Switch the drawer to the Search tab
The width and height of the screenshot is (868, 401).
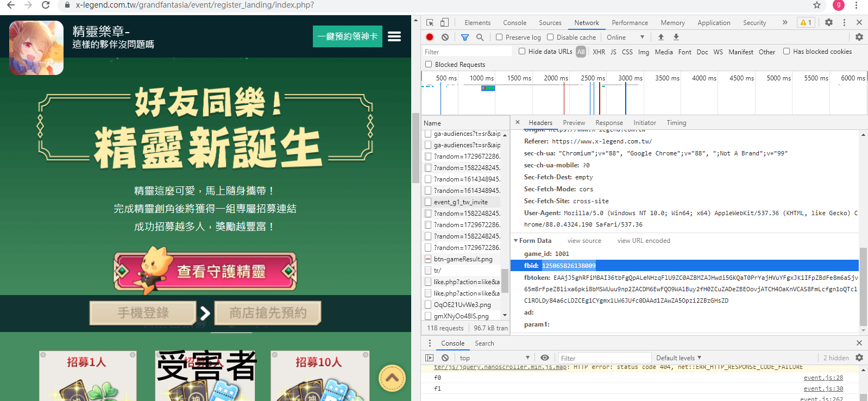(485, 343)
